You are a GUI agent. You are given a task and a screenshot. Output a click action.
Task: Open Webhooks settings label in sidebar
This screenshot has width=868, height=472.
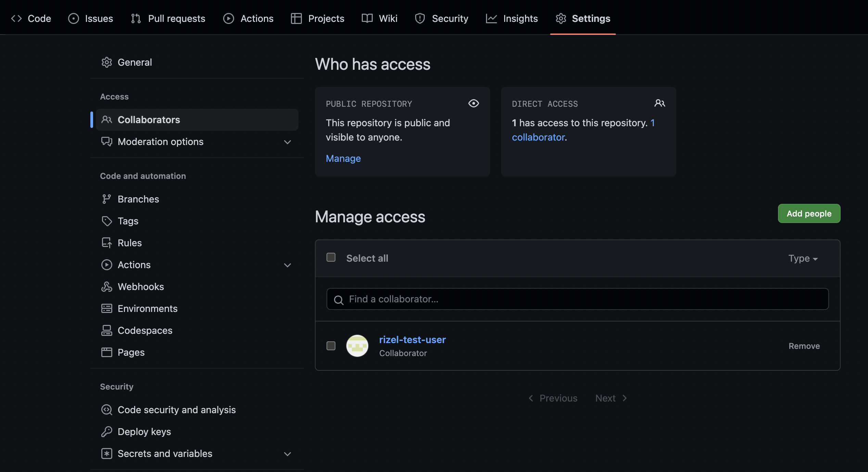click(x=141, y=287)
